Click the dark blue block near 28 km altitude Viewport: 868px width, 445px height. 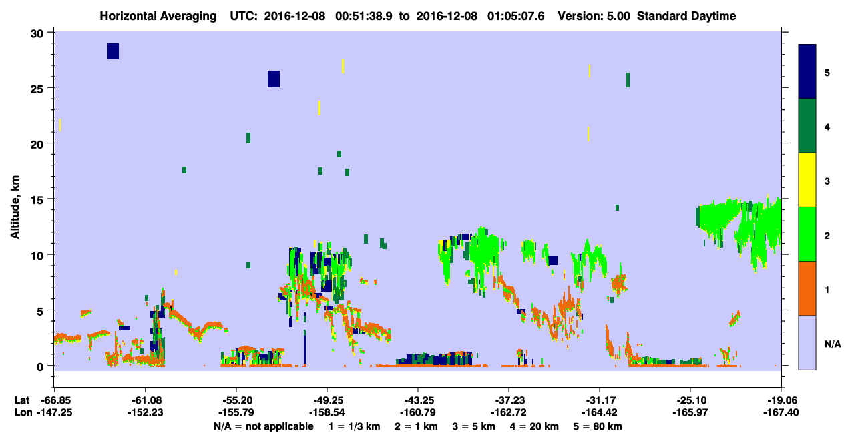[x=113, y=51]
